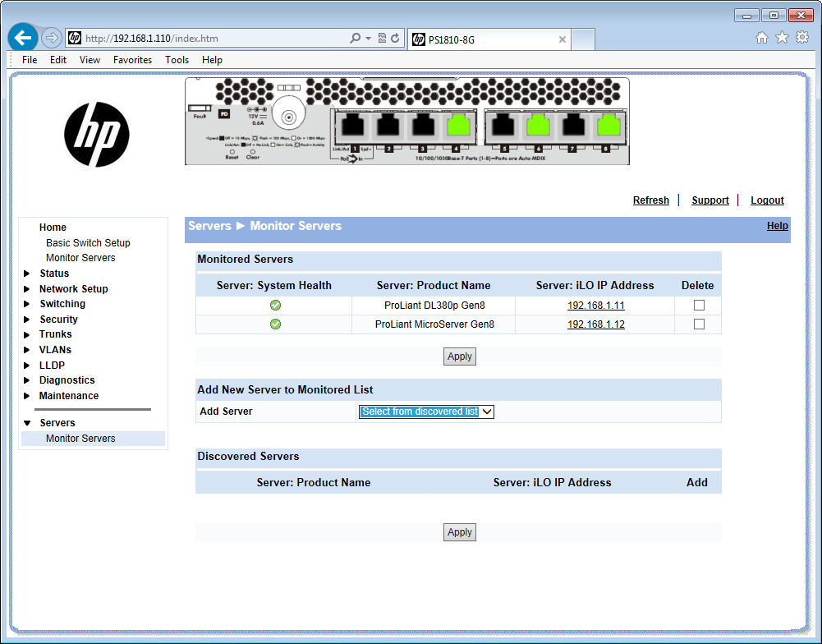Image resolution: width=822 pixels, height=644 pixels.
Task: Click the Apply button under Monitored Servers
Action: [459, 356]
